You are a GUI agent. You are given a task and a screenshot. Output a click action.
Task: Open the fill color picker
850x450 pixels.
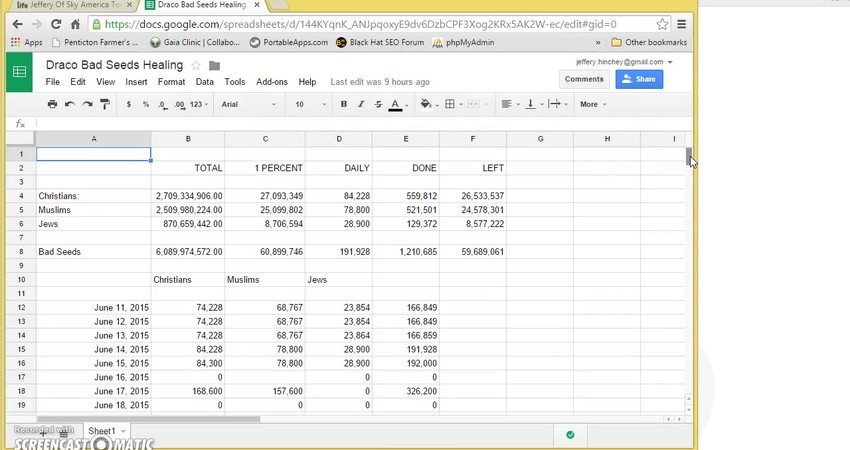coord(426,104)
